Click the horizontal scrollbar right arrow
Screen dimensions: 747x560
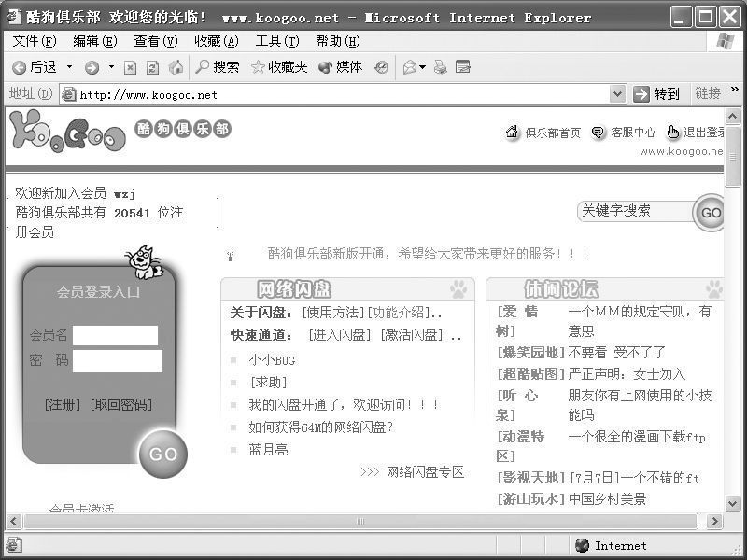[x=714, y=521]
